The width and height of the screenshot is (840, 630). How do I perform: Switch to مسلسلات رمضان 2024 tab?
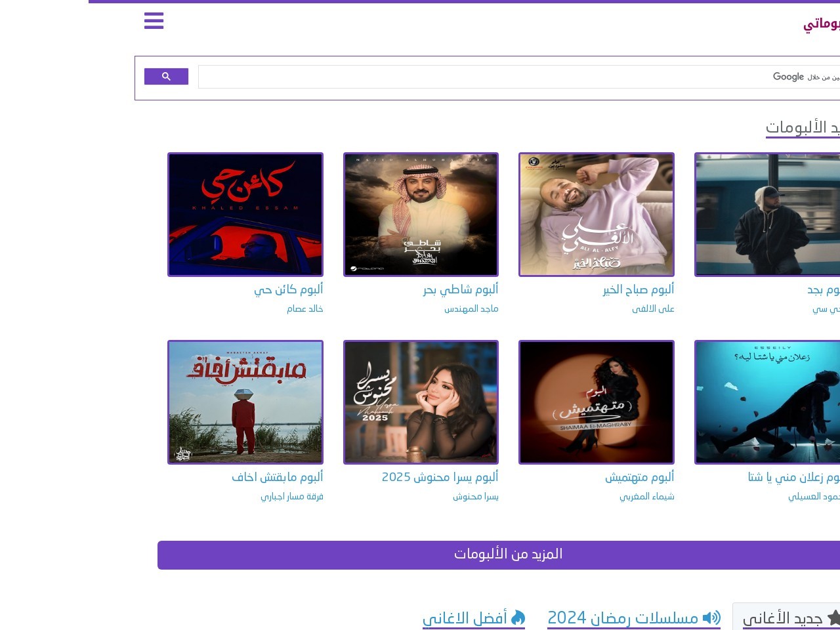tap(623, 618)
